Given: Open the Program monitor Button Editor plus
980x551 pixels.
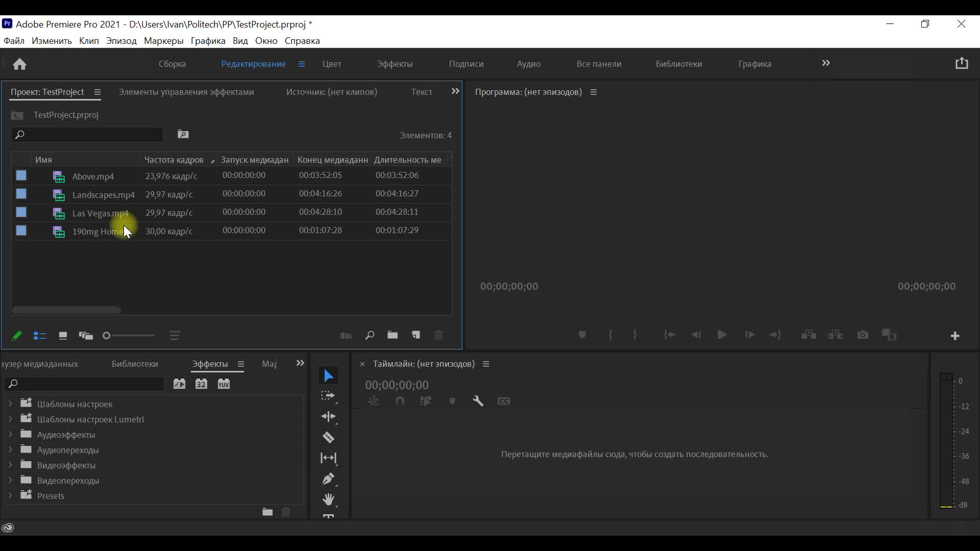Looking at the screenshot, I should (x=955, y=336).
